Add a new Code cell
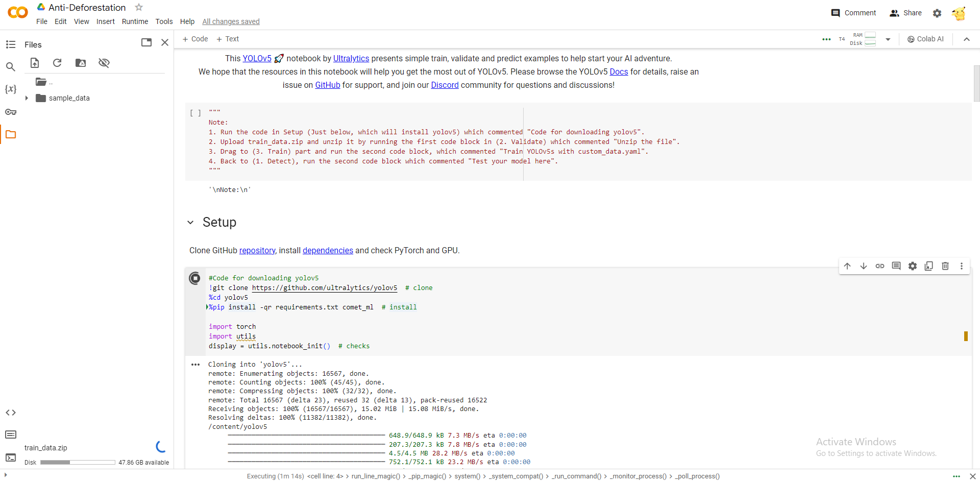The height and width of the screenshot is (482, 980). click(x=195, y=39)
